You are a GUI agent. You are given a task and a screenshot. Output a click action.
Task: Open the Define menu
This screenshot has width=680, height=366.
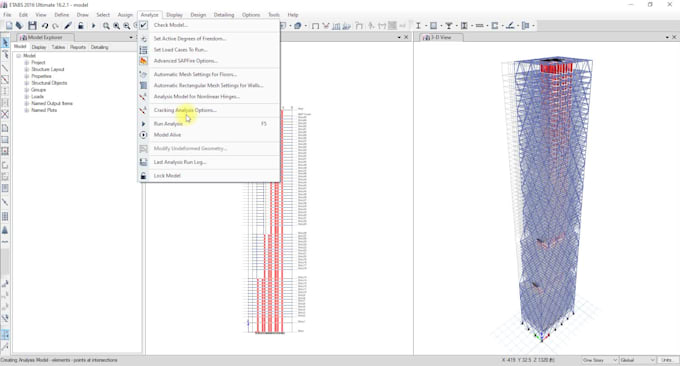(62, 15)
